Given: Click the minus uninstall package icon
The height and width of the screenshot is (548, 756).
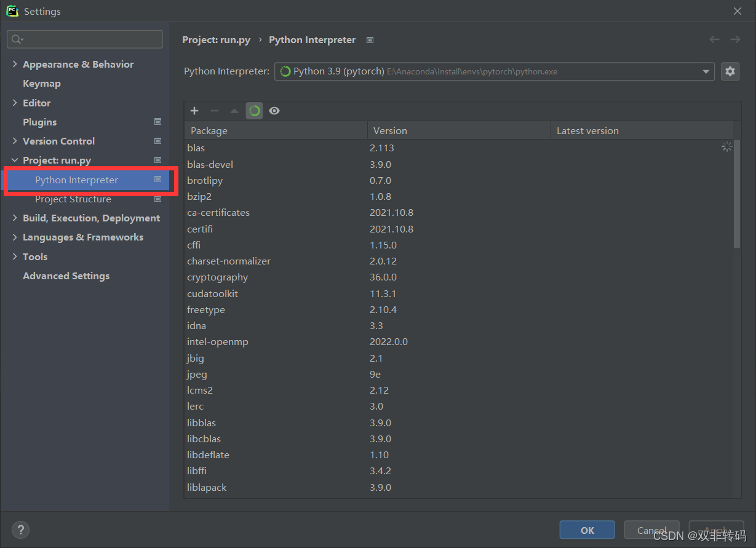Looking at the screenshot, I should [x=215, y=111].
